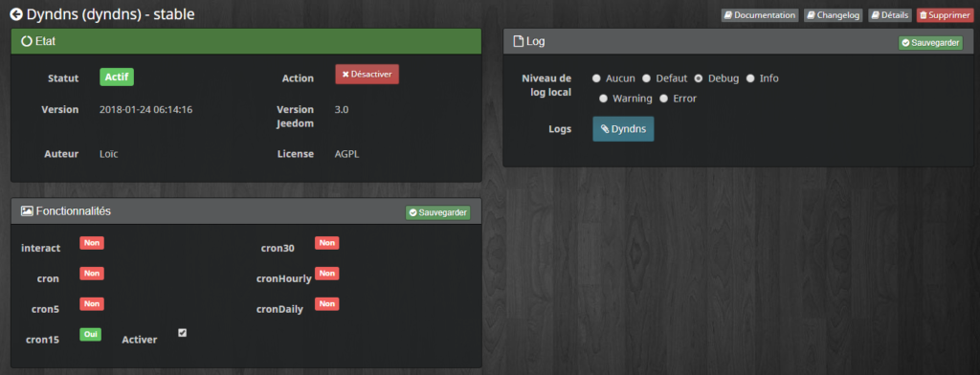Uncheck the Activer checkbox for cron15
This screenshot has width=980, height=375.
point(183,333)
